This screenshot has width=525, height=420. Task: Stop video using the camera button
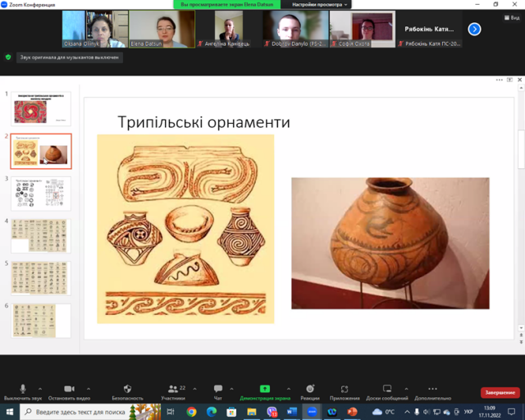pyautogui.click(x=69, y=389)
